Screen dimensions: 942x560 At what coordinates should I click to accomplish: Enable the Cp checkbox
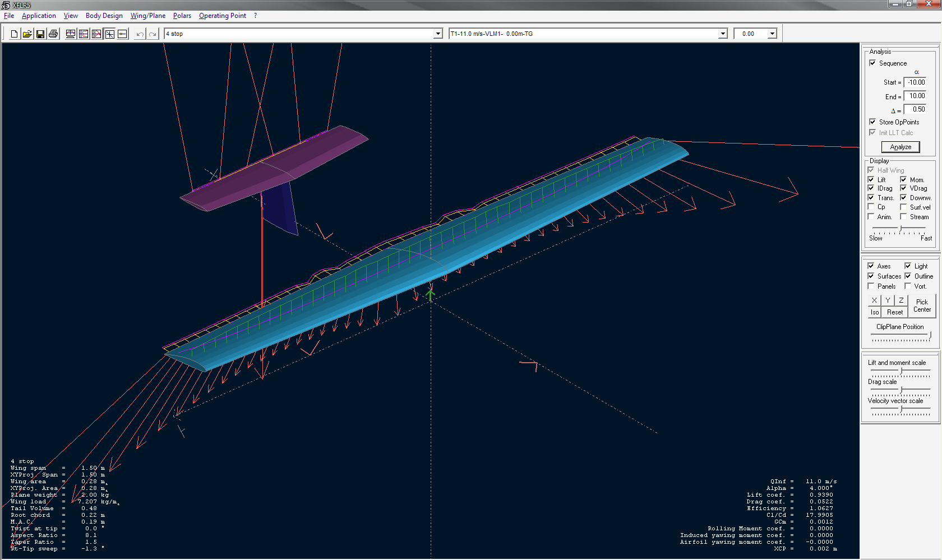pos(871,207)
